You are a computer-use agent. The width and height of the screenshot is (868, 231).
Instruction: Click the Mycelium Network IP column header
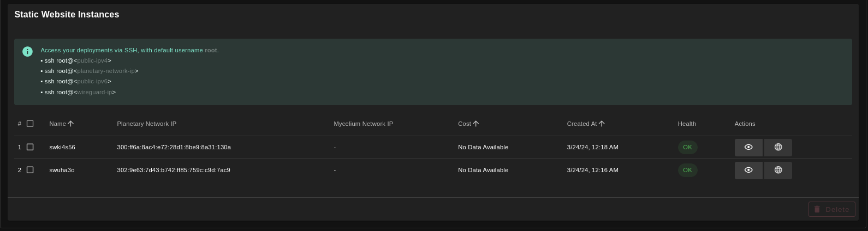point(363,124)
